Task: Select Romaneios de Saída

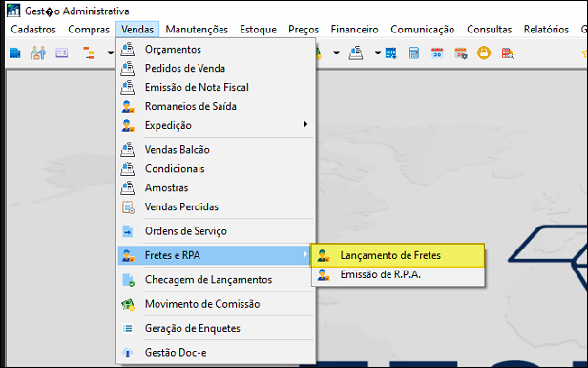Action: [216, 106]
